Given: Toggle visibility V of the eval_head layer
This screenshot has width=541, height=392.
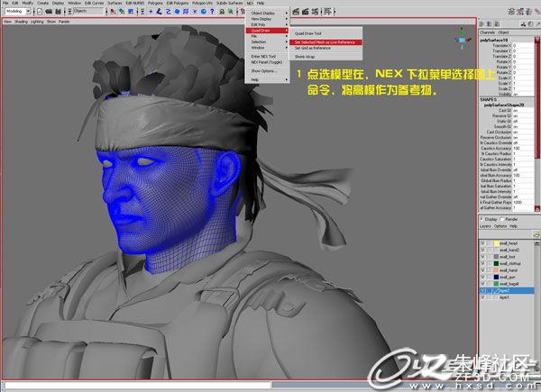Looking at the screenshot, I should click(482, 243).
